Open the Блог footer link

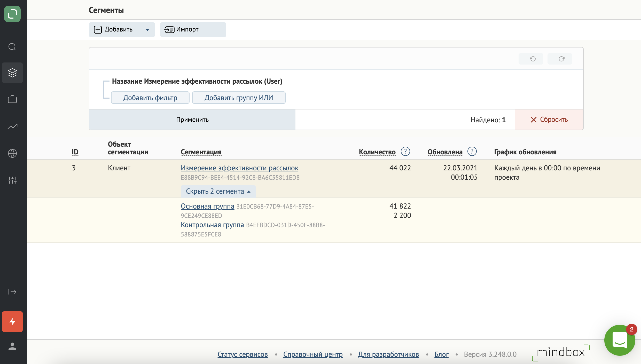[441, 354]
